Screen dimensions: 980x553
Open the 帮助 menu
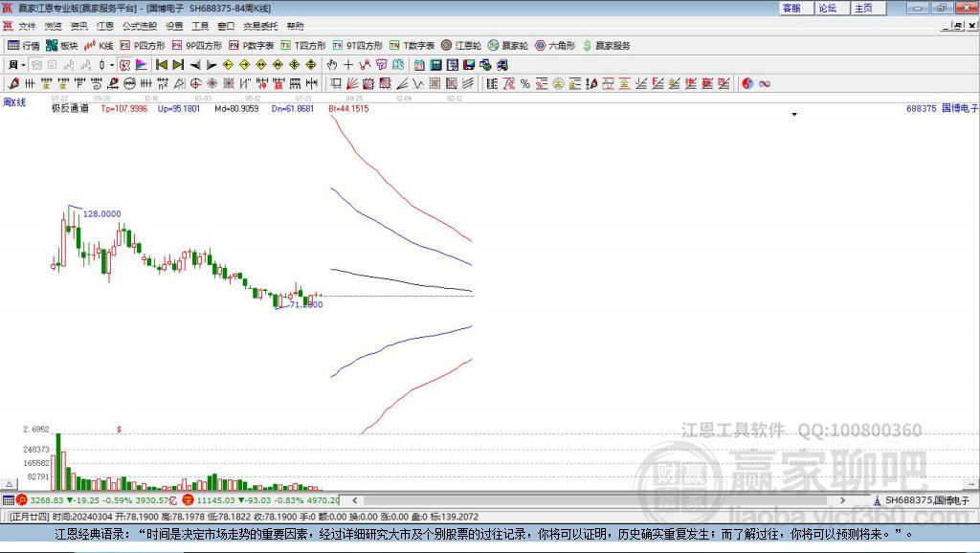295,26
